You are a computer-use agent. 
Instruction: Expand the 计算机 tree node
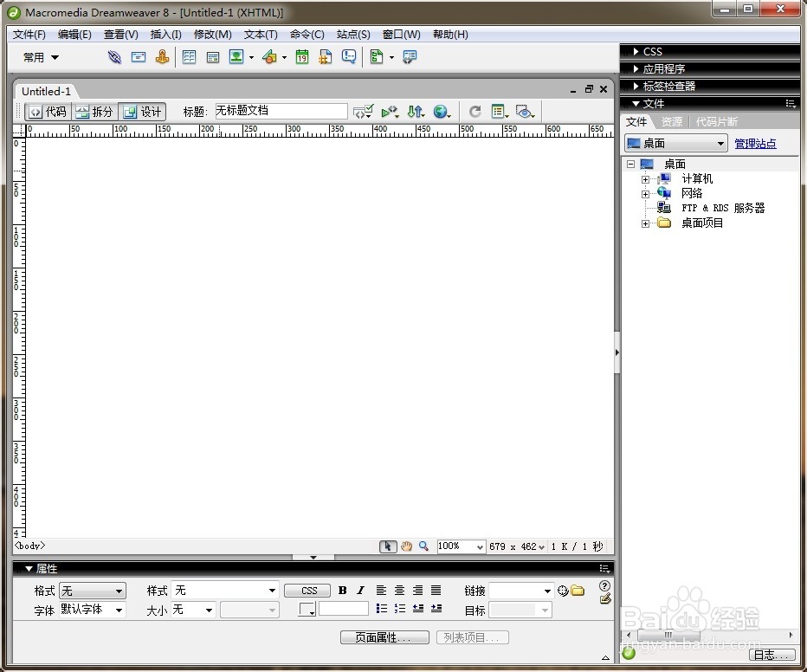pos(645,179)
